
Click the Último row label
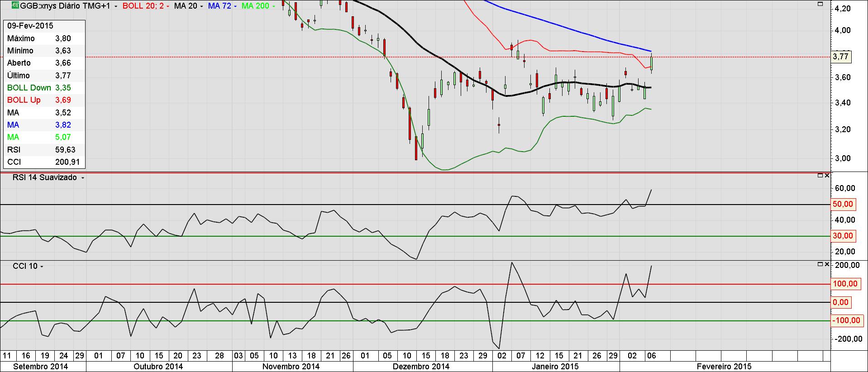[x=19, y=76]
